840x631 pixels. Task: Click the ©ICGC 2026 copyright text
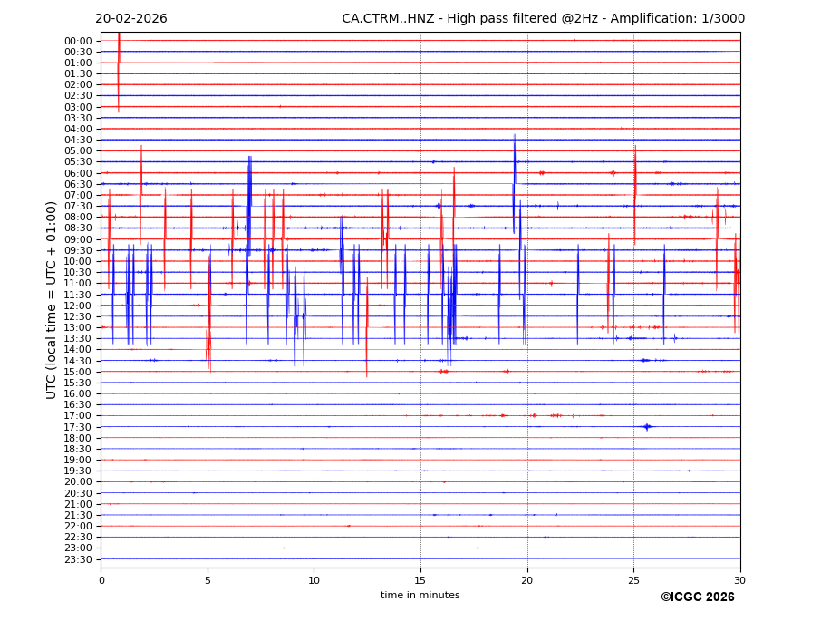tap(697, 597)
